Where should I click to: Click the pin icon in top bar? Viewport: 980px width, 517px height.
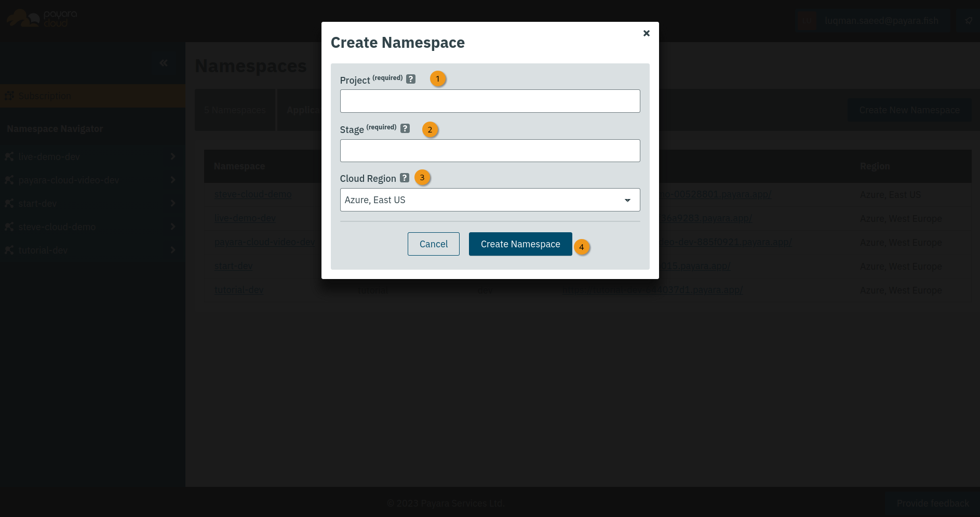tap(968, 21)
